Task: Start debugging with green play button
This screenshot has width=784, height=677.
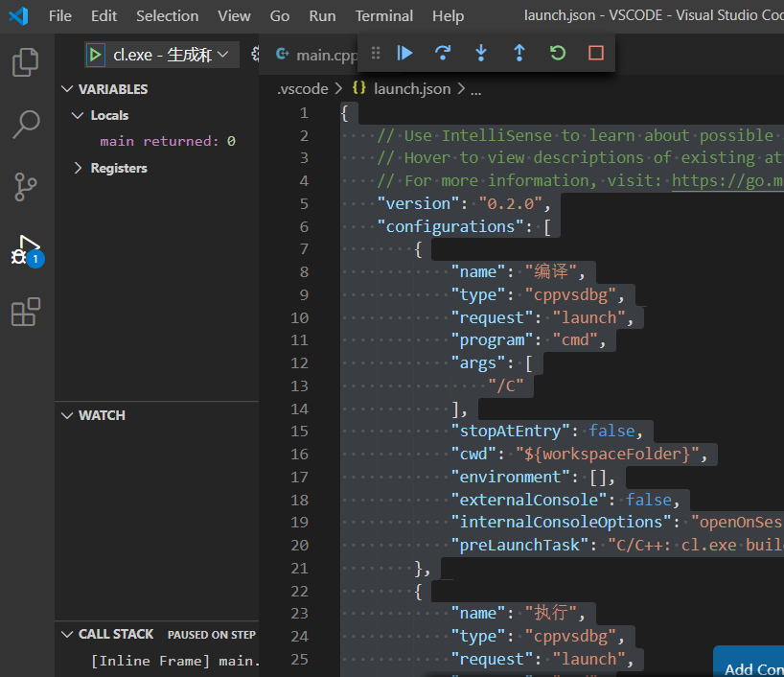Action: (x=95, y=55)
